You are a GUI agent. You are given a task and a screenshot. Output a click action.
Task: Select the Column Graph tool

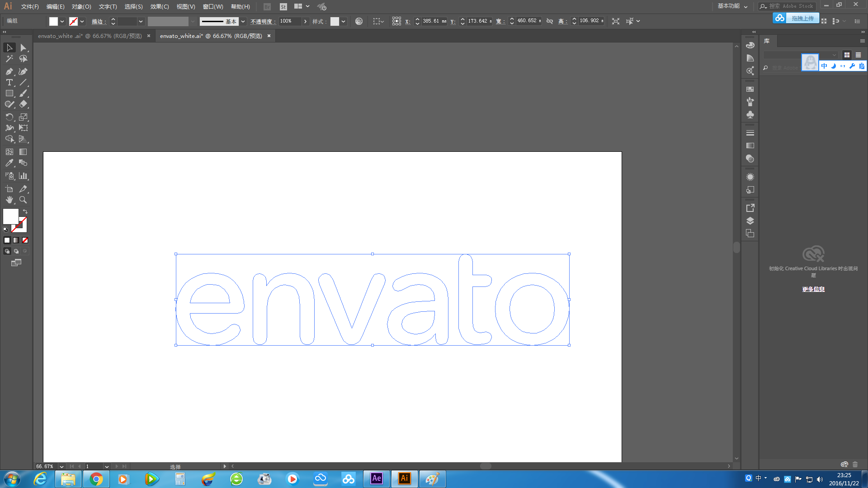(23, 176)
